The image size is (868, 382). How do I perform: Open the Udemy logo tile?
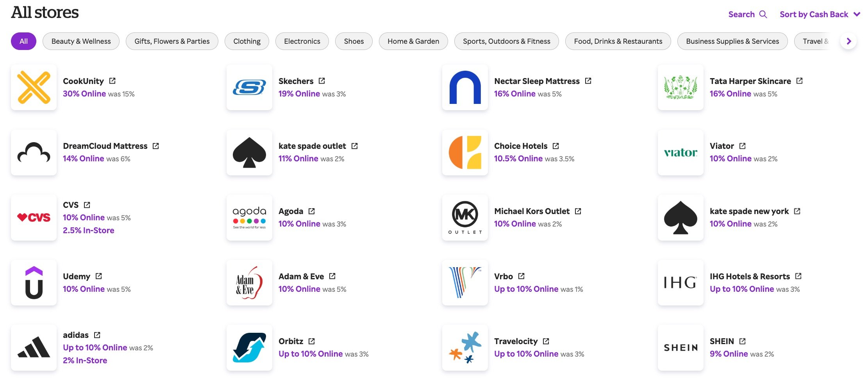coord(34,282)
